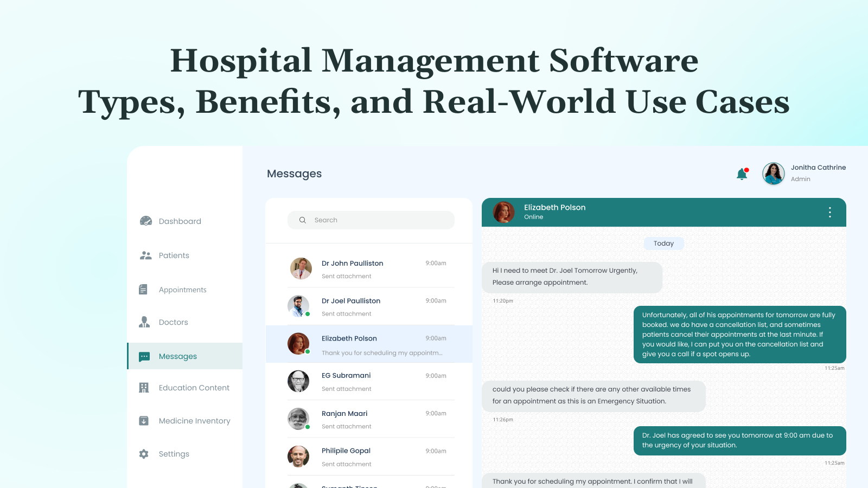Click the Jonitha Cathrine user name

[818, 168]
